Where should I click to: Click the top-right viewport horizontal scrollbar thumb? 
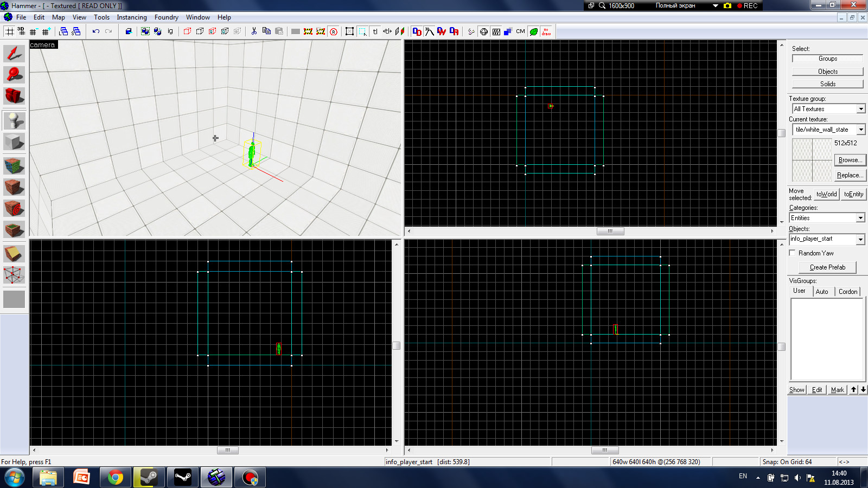coord(610,231)
